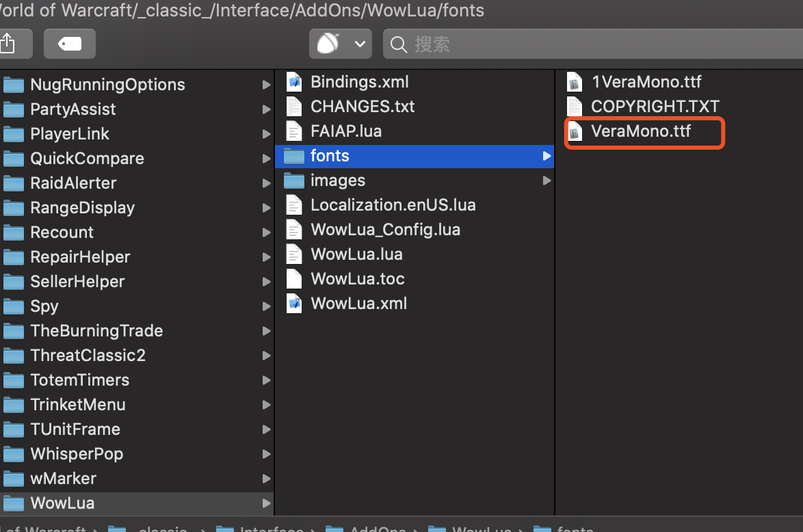Image resolution: width=803 pixels, height=532 pixels.
Task: Expand the images folder arrow
Action: (547, 181)
